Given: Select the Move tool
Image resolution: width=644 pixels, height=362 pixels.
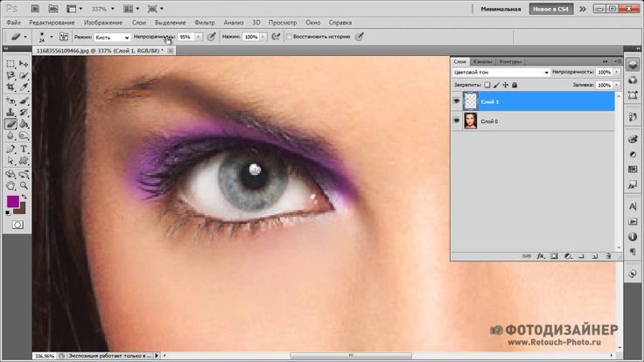Looking at the screenshot, I should (x=24, y=64).
